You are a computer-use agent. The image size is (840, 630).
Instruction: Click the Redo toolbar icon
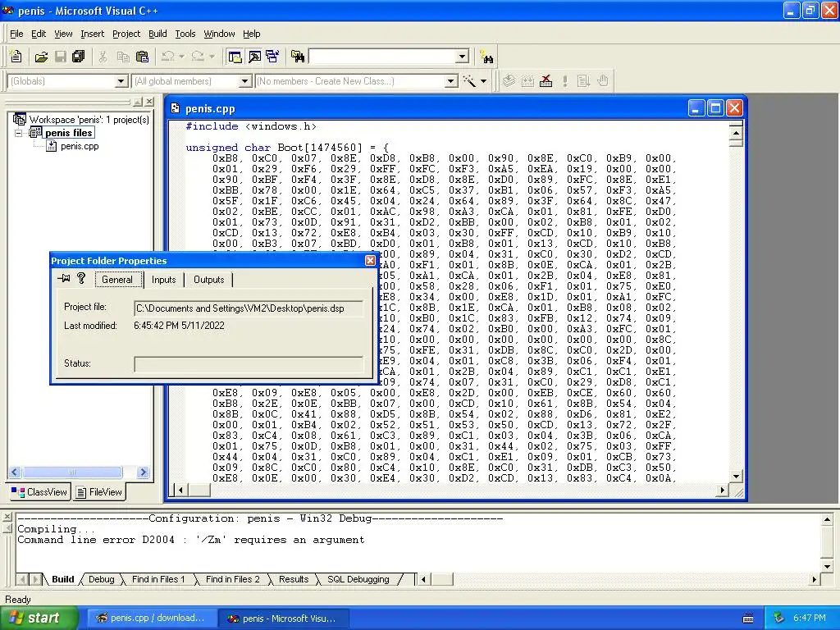pos(198,57)
